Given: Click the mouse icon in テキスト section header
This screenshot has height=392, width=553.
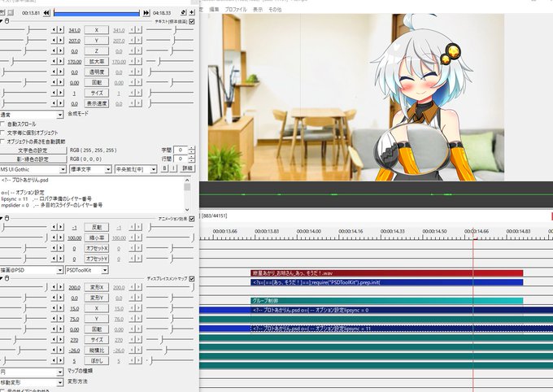Looking at the screenshot, I should pyautogui.click(x=7, y=21).
